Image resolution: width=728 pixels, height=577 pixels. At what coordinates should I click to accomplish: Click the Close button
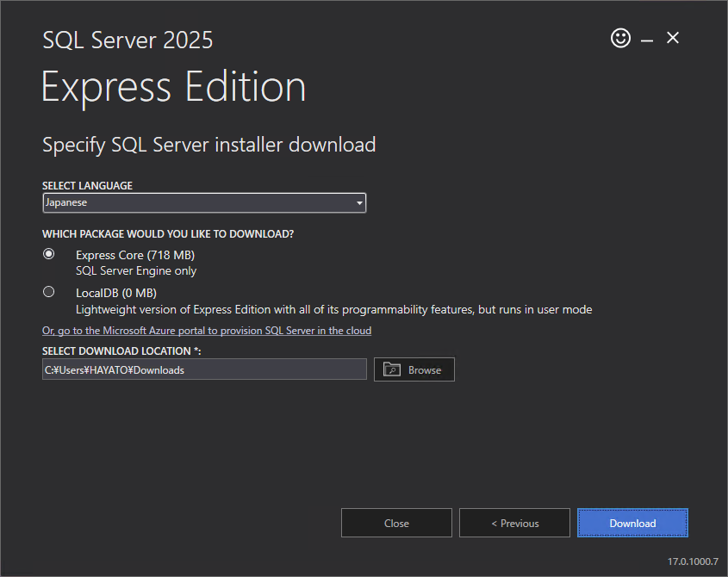click(x=396, y=523)
